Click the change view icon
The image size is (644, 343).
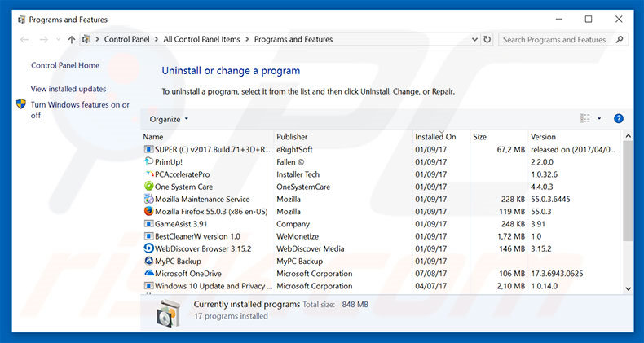[584, 119]
